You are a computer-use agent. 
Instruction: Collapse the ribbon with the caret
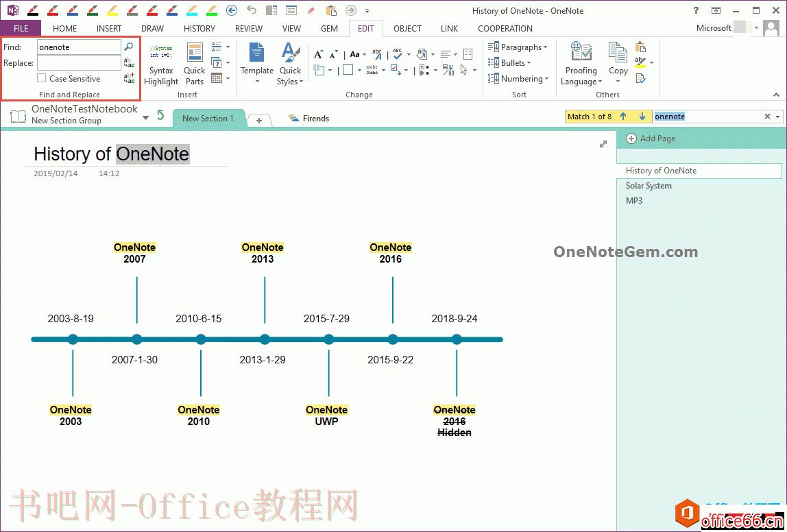776,95
